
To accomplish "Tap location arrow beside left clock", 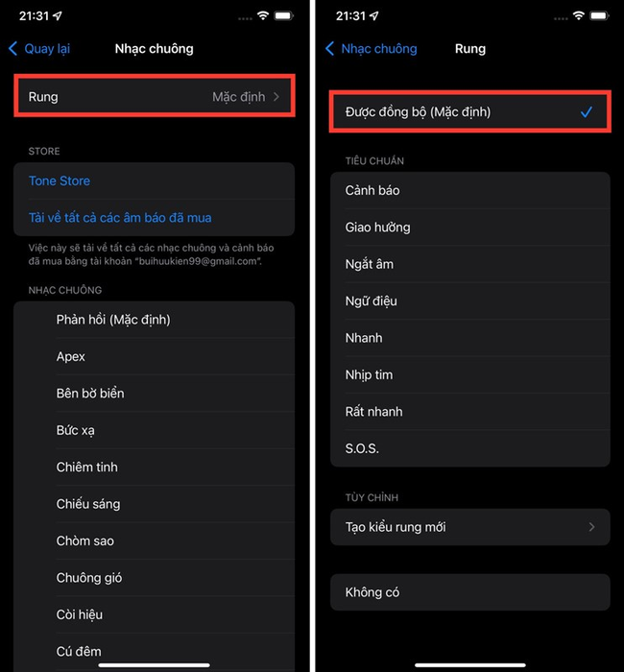I will pyautogui.click(x=58, y=16).
